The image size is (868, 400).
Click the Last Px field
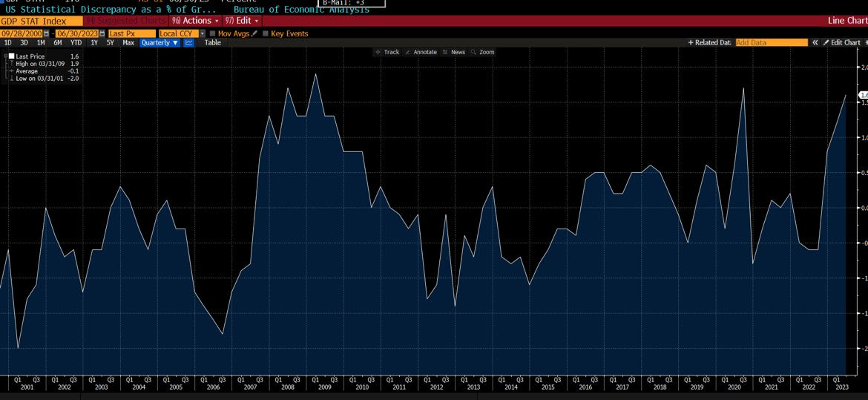(133, 34)
